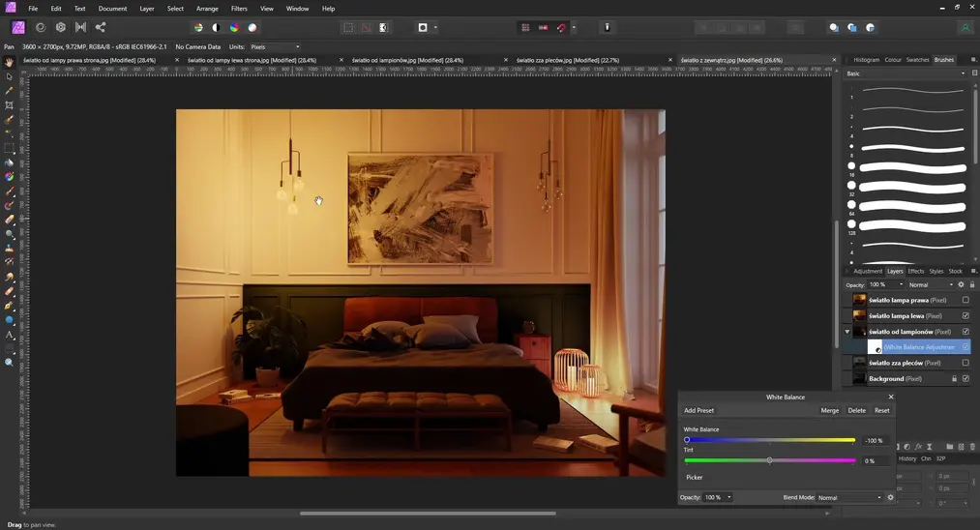Screen dimensions: 980x530
Task: Open White Balance dialog Opacity dropdown
Action: tap(718, 497)
